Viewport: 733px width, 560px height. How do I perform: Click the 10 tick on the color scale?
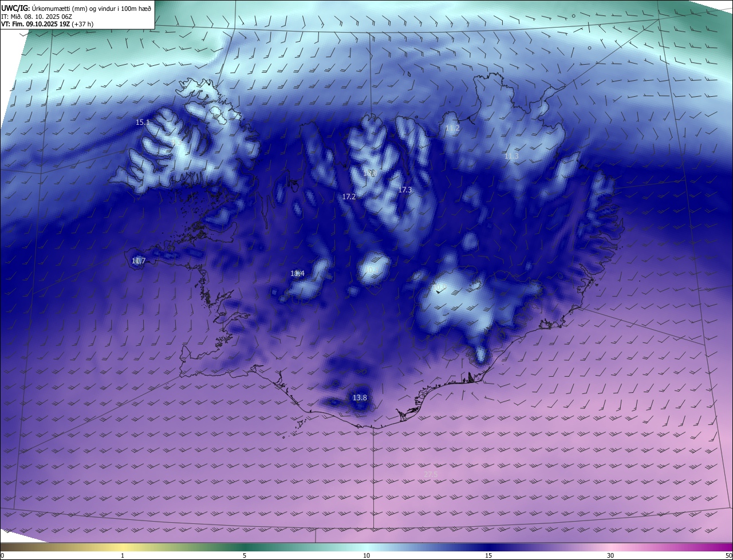click(366, 555)
